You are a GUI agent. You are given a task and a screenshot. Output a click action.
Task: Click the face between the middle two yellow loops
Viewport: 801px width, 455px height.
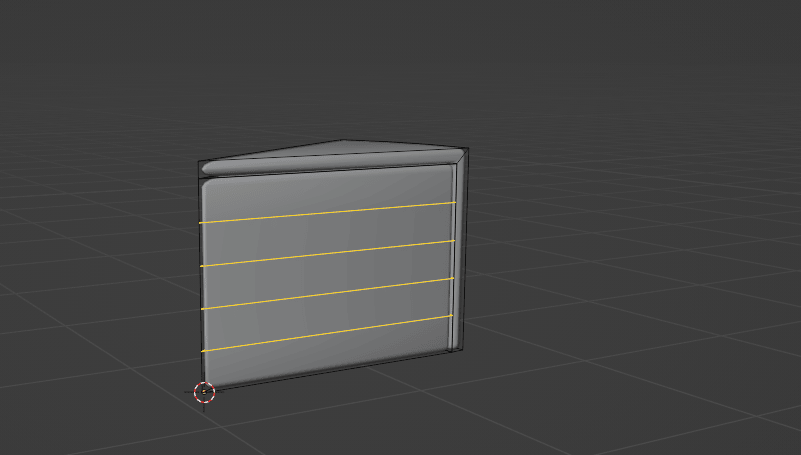[x=328, y=274]
